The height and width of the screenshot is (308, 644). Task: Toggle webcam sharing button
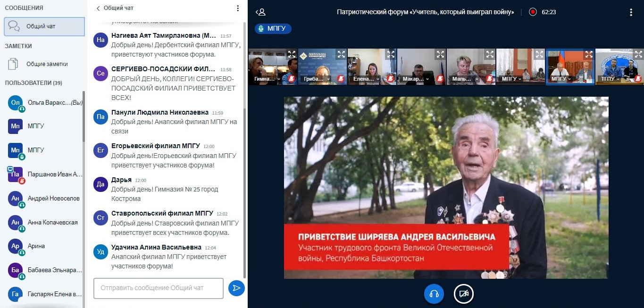pos(463,294)
